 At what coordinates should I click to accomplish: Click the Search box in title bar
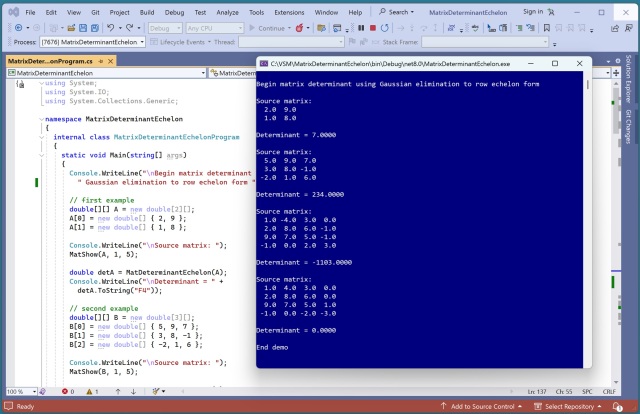coord(396,12)
